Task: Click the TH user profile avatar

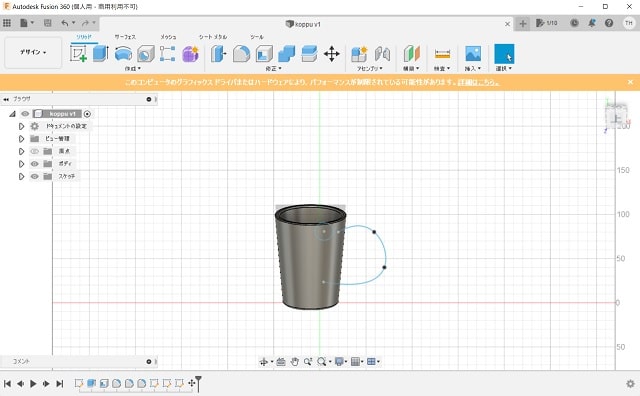Action: pos(629,23)
